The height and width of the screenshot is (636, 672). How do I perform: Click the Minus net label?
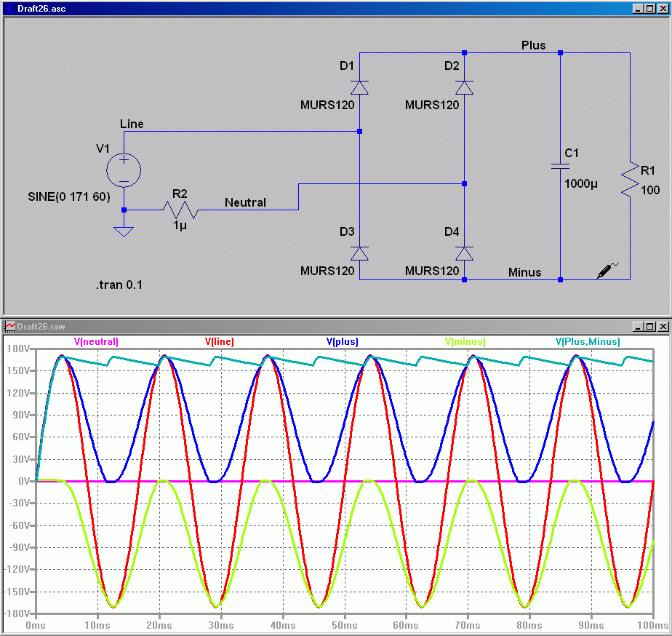[x=524, y=272]
